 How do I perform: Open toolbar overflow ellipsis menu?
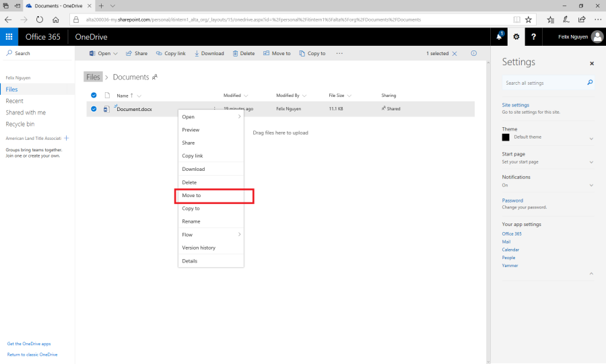tap(339, 53)
